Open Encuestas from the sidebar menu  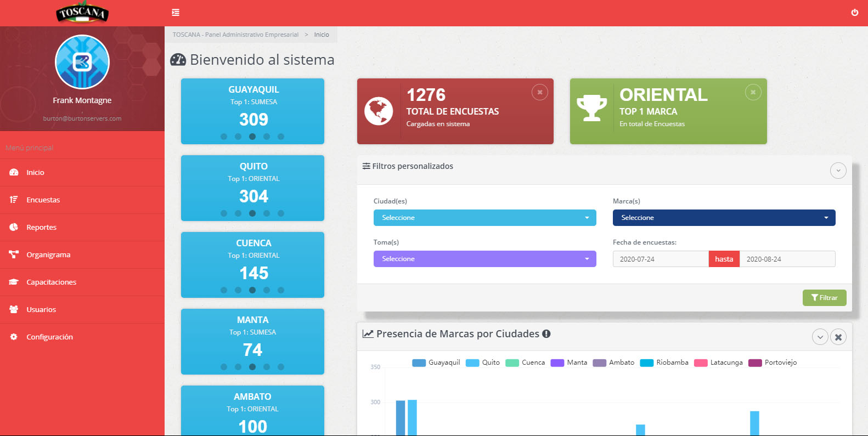coord(43,200)
